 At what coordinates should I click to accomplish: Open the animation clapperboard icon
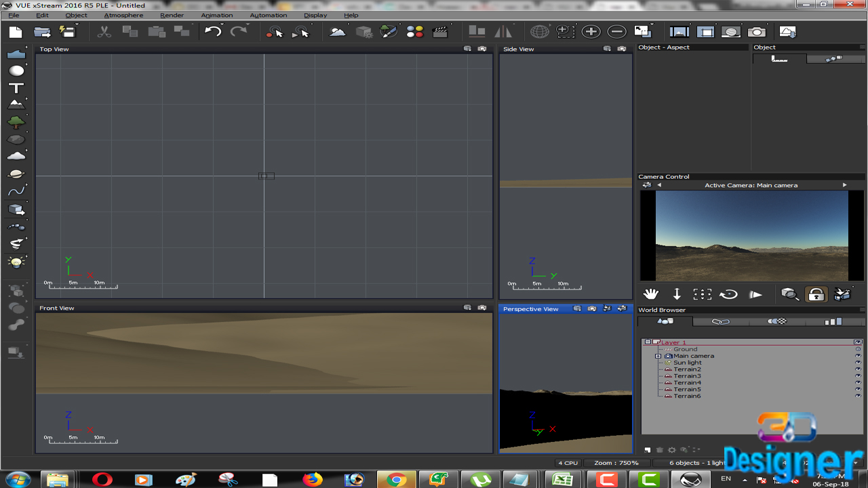[440, 32]
